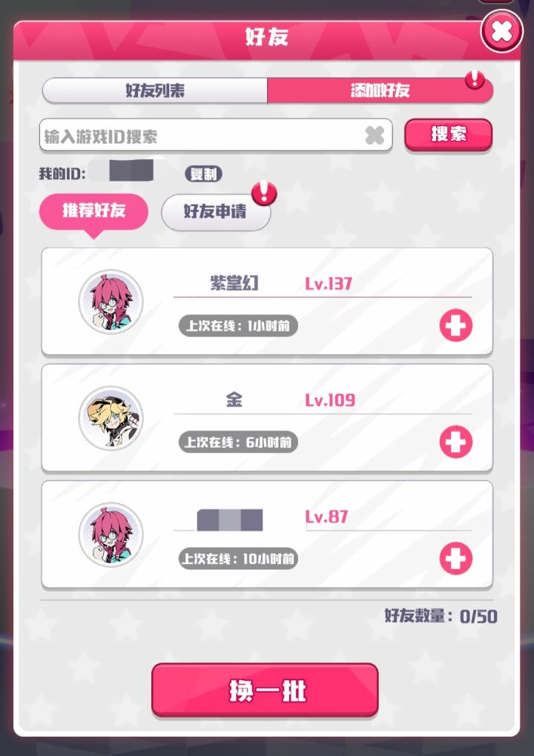Switch to 好友申请 requests
534x756 pixels.
tap(216, 212)
